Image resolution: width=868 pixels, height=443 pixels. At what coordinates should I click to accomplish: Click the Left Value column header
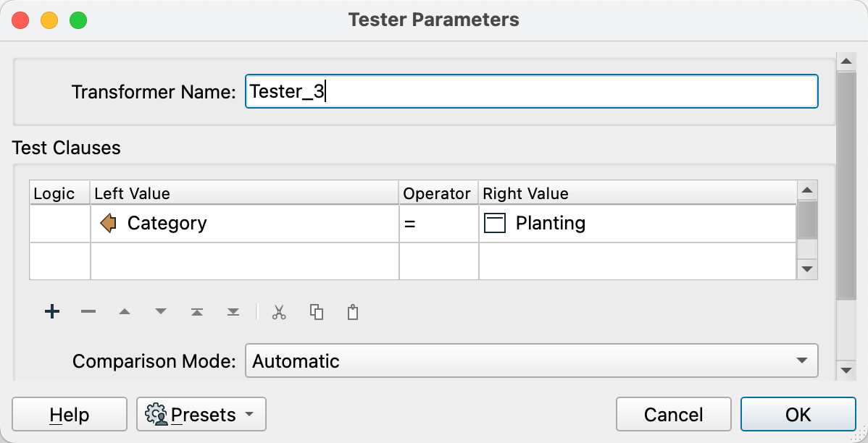tap(245, 193)
